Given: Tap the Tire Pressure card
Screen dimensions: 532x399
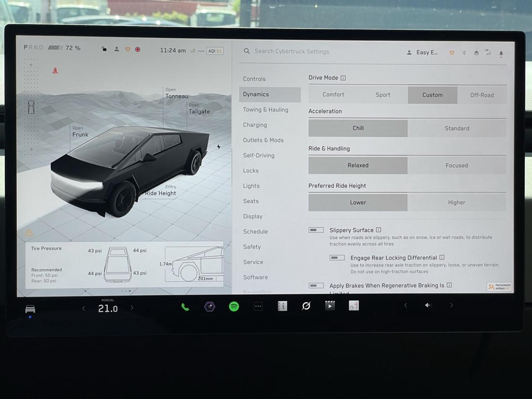Looking at the screenshot, I should click(x=125, y=264).
